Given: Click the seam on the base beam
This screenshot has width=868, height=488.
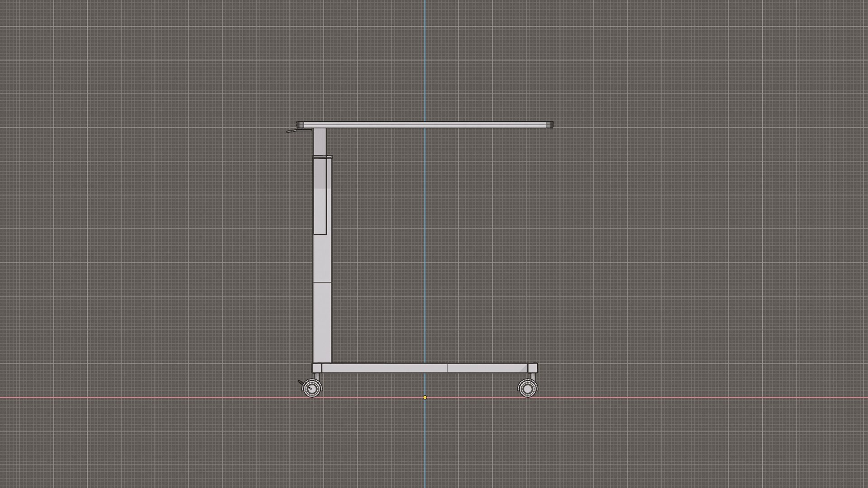Looking at the screenshot, I should point(447,368).
